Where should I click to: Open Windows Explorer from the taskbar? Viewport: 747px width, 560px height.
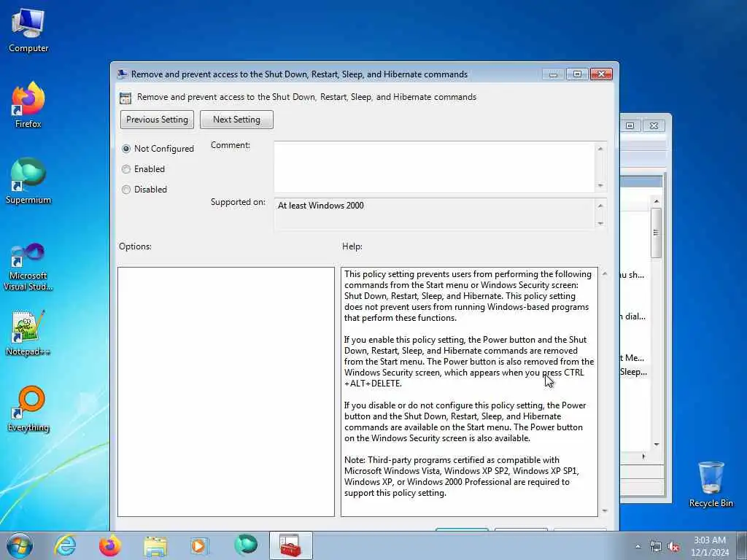point(155,545)
